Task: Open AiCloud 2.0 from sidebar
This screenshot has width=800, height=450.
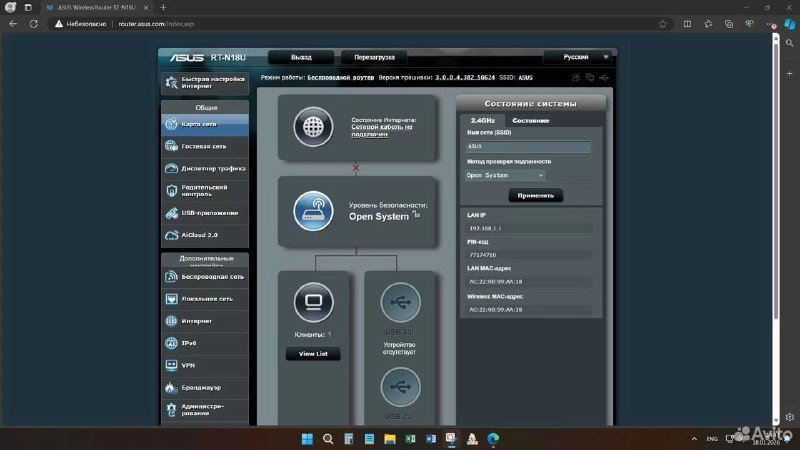Action: [x=204, y=234]
